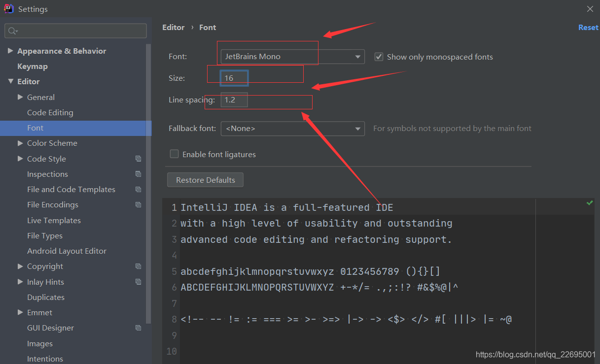Click the settings search field

75,31
